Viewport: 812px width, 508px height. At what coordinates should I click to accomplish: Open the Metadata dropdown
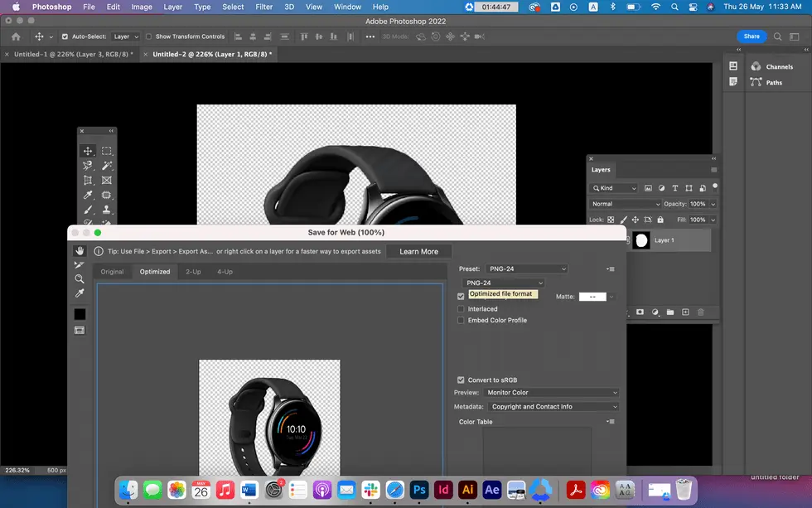point(553,406)
